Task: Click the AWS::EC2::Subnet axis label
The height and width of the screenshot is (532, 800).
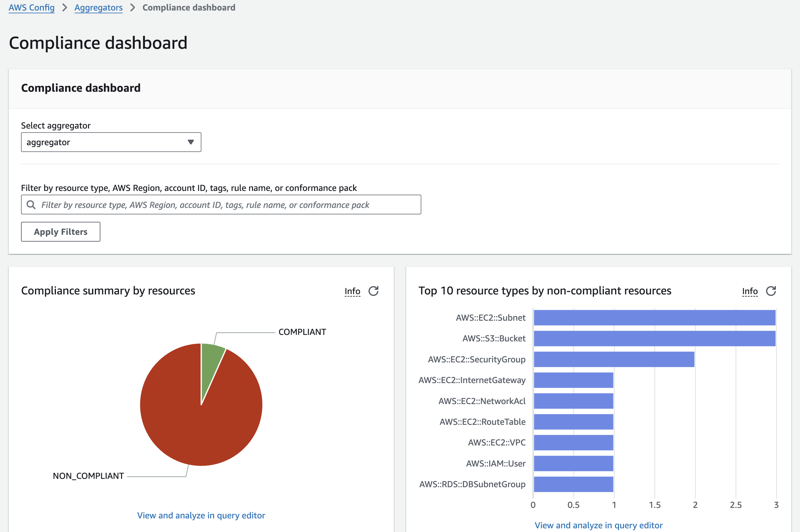Action: point(491,318)
